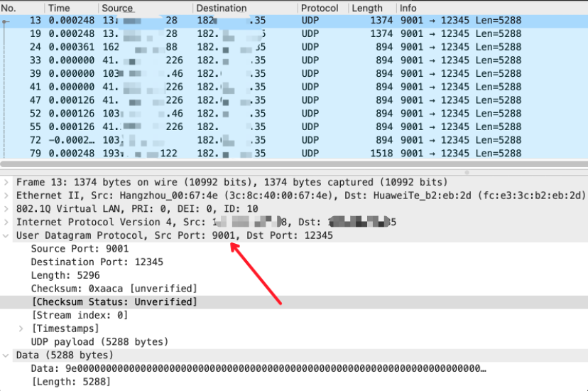Expand the Frame 13 tree node

[6, 182]
